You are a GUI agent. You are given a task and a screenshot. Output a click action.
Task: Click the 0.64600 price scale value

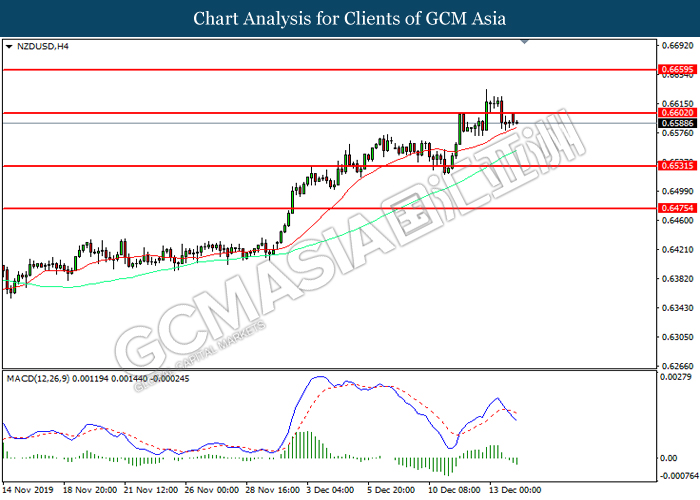(x=678, y=221)
